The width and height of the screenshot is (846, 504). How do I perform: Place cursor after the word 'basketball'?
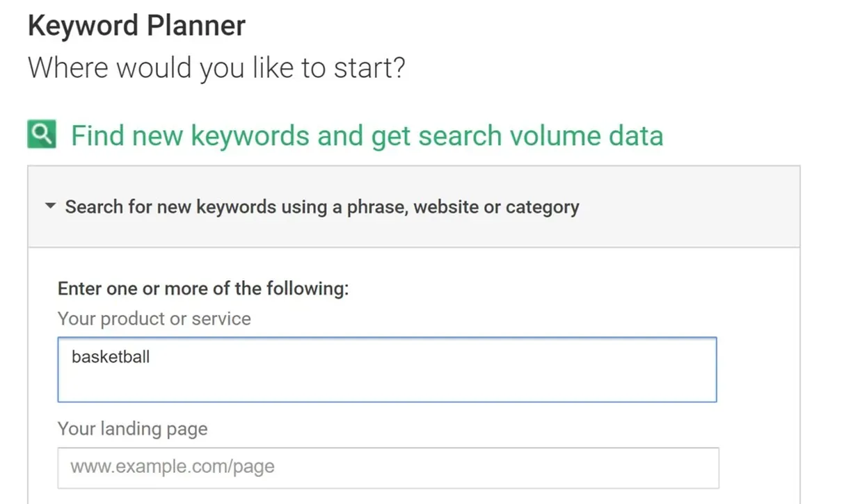click(x=151, y=358)
